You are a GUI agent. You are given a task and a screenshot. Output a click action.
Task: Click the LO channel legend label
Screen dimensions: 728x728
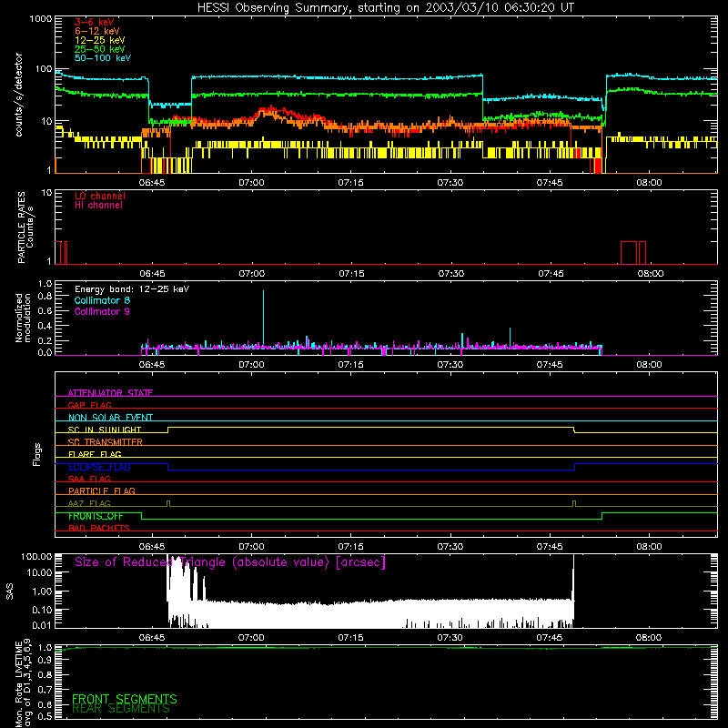100,196
